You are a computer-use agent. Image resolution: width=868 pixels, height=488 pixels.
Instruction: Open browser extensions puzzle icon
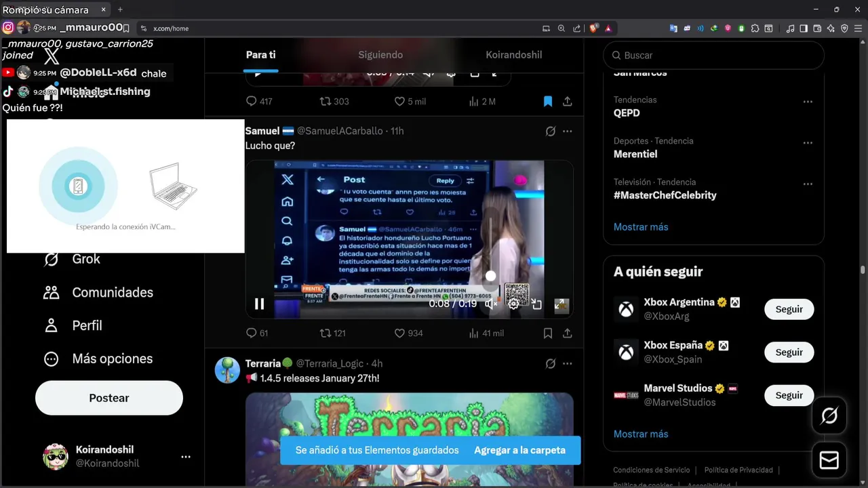(x=755, y=28)
